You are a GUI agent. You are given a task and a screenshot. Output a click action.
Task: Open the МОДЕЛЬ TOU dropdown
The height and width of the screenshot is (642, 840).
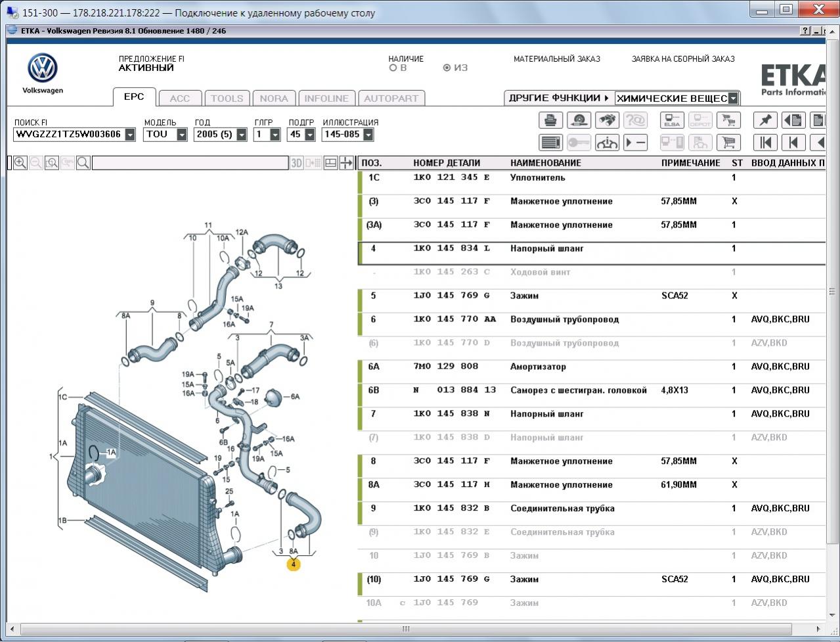tap(182, 135)
